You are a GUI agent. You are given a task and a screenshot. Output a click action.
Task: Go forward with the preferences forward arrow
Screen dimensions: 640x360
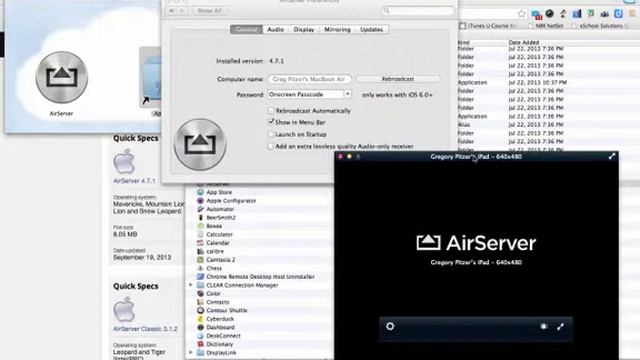(x=182, y=11)
